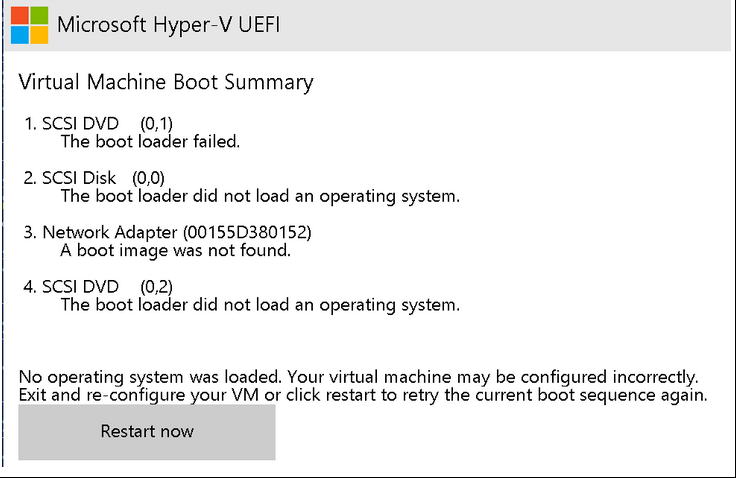Click the Microsoft Hyper-V UEFI title text
The width and height of the screenshot is (736, 478).
coord(168,25)
